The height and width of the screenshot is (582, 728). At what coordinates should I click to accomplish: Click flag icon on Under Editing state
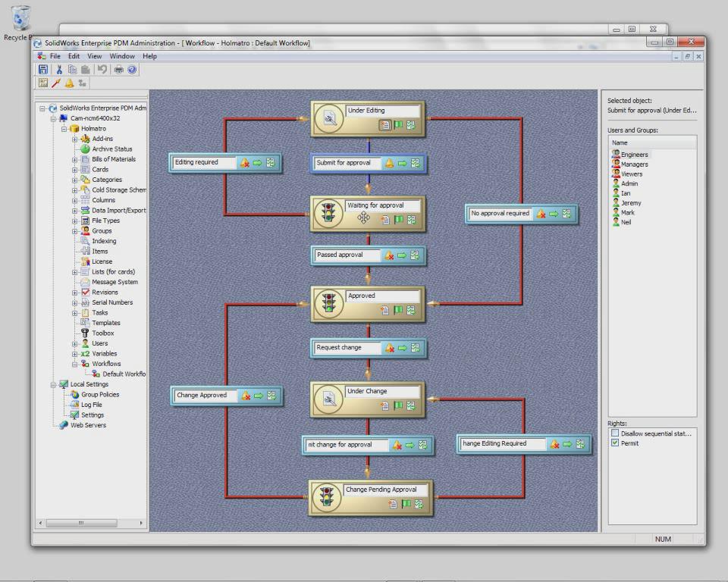[398, 125]
